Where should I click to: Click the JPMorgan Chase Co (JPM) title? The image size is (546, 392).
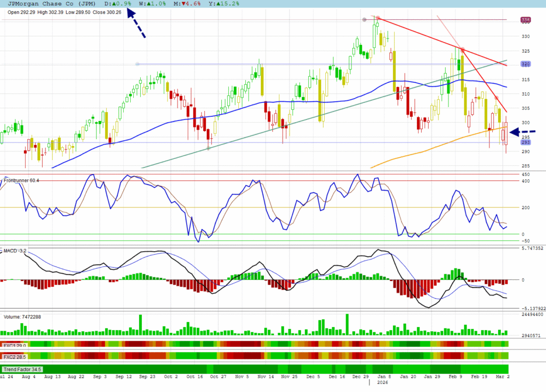[x=49, y=3]
